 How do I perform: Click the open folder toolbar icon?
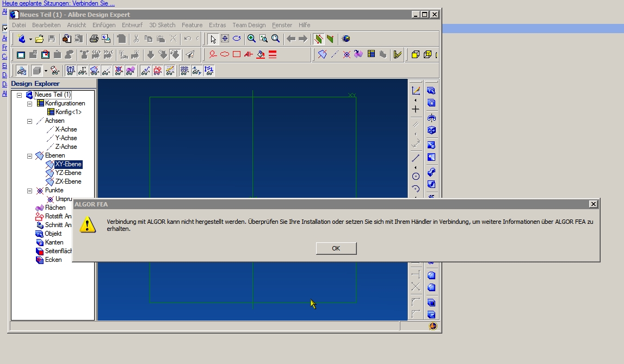coord(39,39)
